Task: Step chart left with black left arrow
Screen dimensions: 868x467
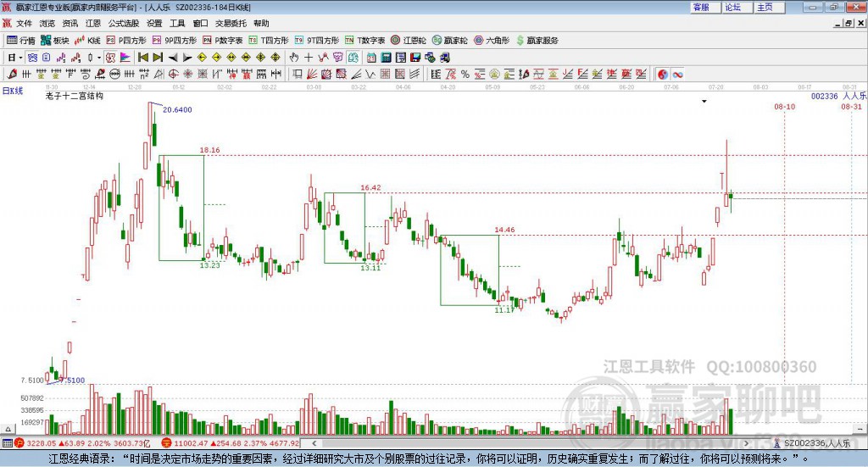Action: pos(173,58)
